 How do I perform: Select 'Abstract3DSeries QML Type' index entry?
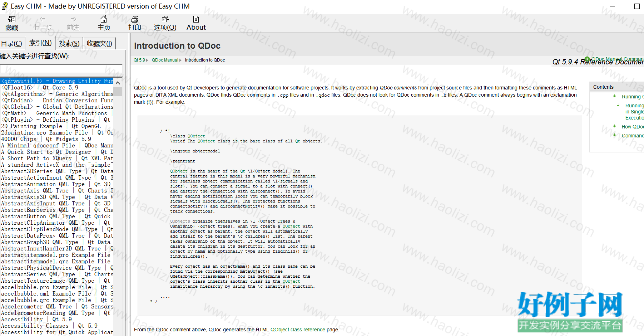57,171
